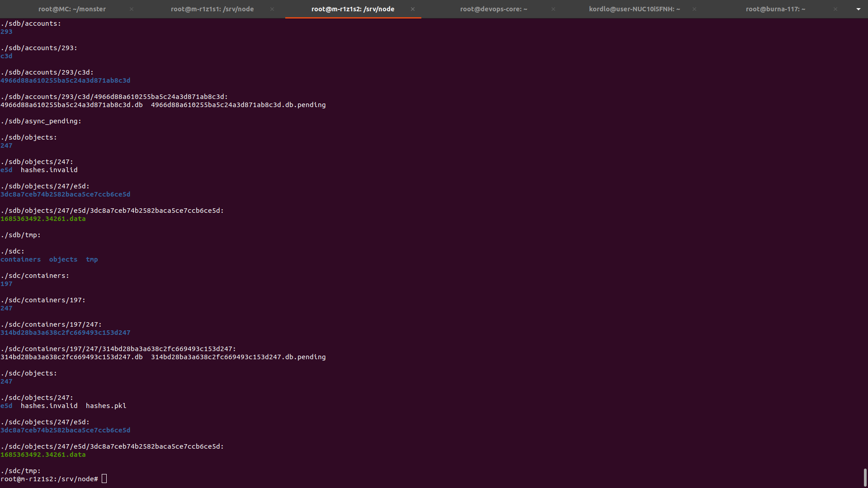
Task: Click the terminal scrollbar handle
Action: [865, 477]
